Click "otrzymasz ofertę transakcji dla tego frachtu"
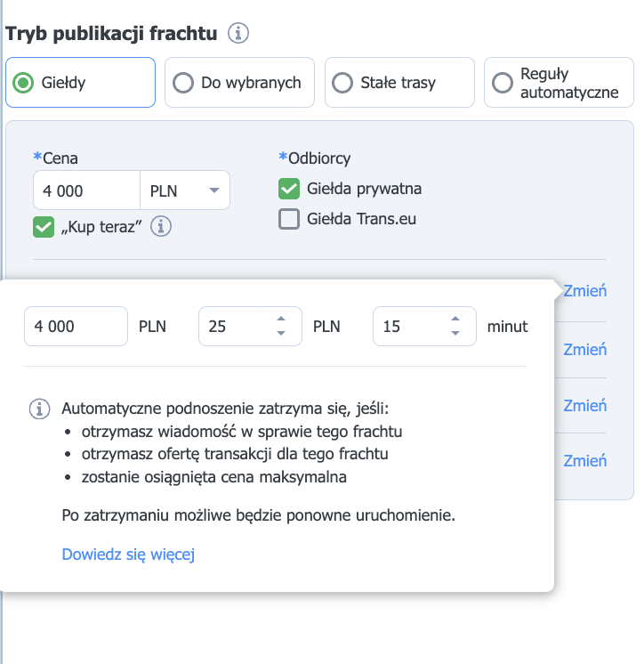Screen dimensions: 644x664 235,454
